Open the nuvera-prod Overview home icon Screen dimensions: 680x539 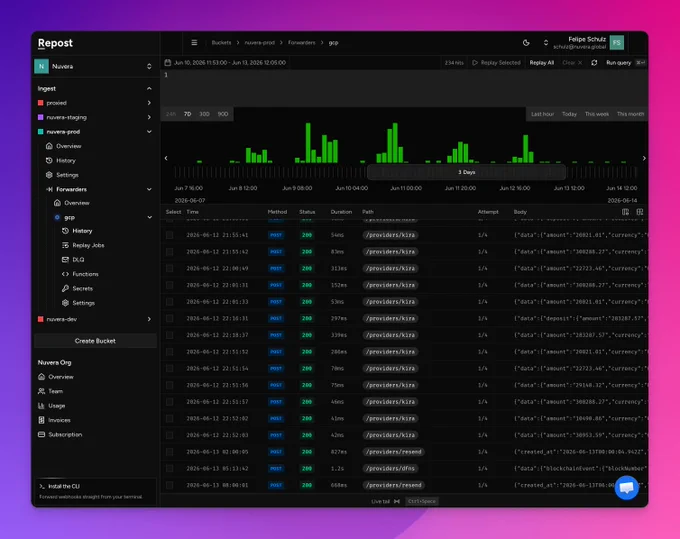click(49, 146)
